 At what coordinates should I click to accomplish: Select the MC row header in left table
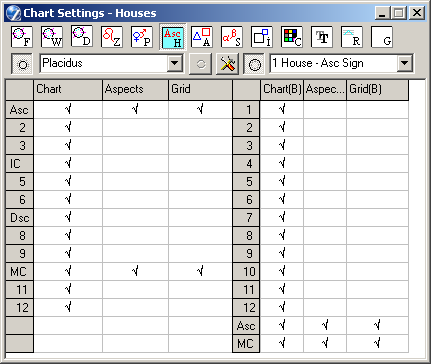(20, 272)
